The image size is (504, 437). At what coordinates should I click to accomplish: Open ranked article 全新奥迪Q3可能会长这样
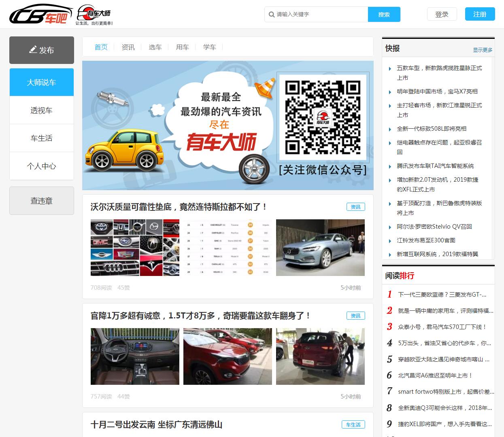tap(445, 408)
